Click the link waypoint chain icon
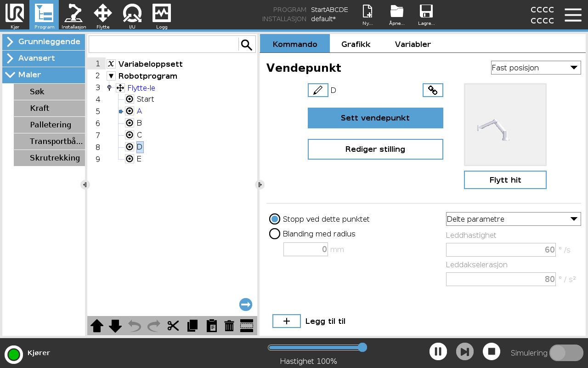588x368 pixels. click(433, 90)
